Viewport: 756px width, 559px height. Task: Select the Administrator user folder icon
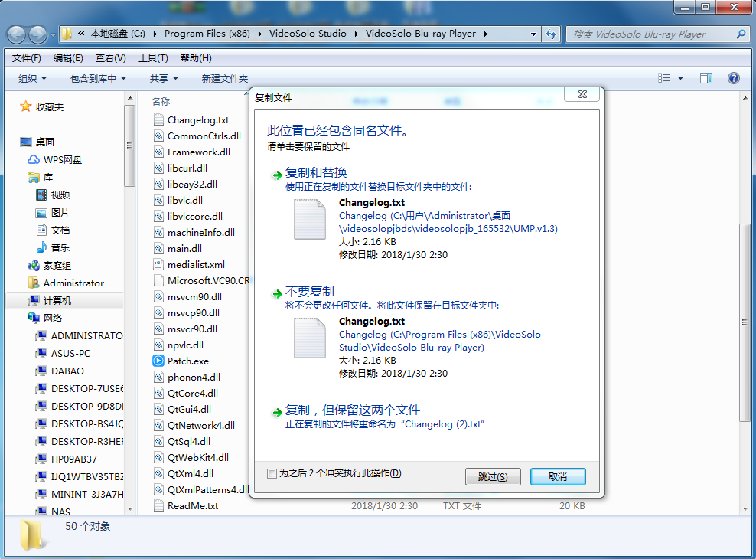33,283
